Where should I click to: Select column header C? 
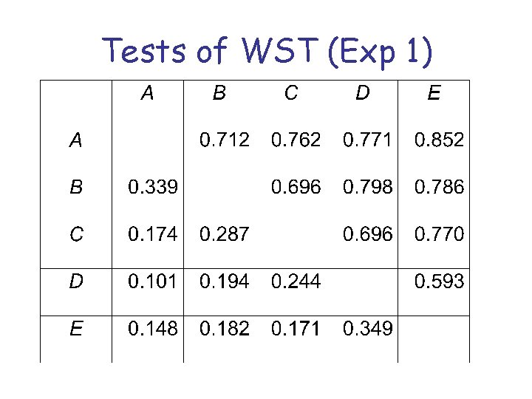[x=291, y=92]
